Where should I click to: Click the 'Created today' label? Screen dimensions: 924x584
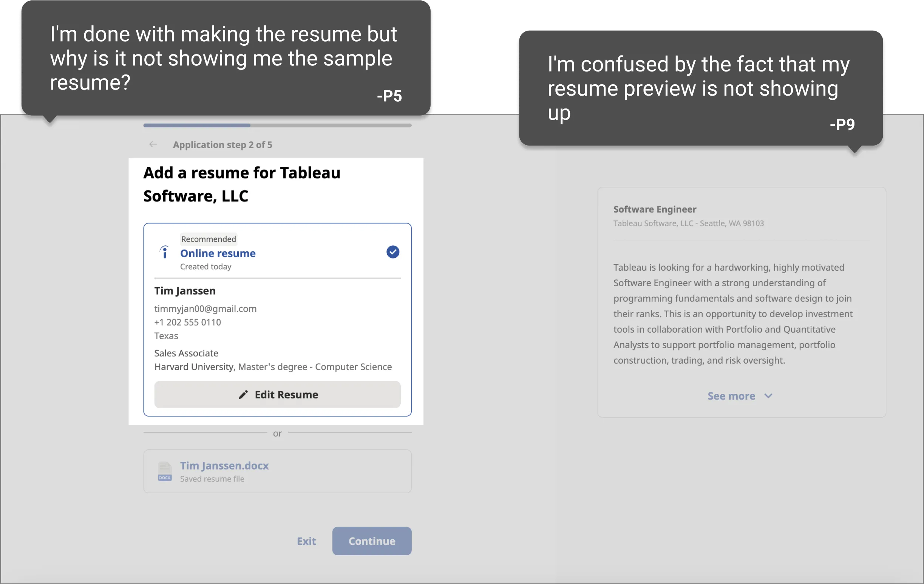[x=206, y=266]
